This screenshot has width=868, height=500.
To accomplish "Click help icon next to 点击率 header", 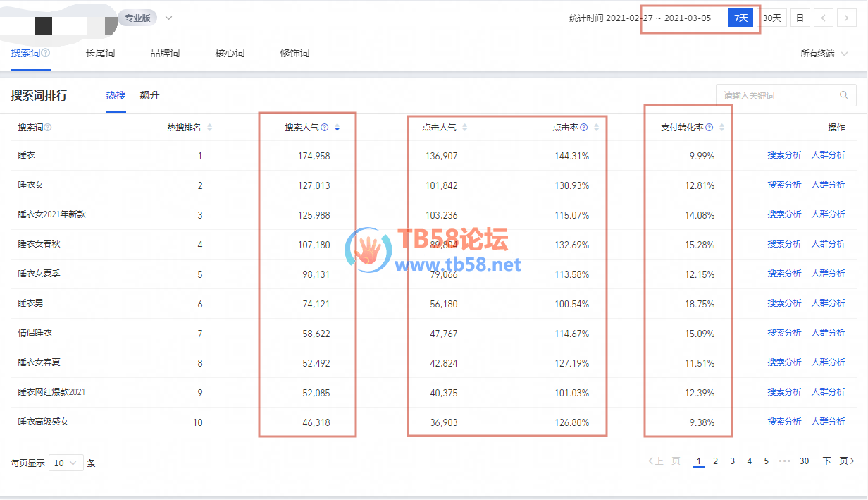I will coord(583,128).
